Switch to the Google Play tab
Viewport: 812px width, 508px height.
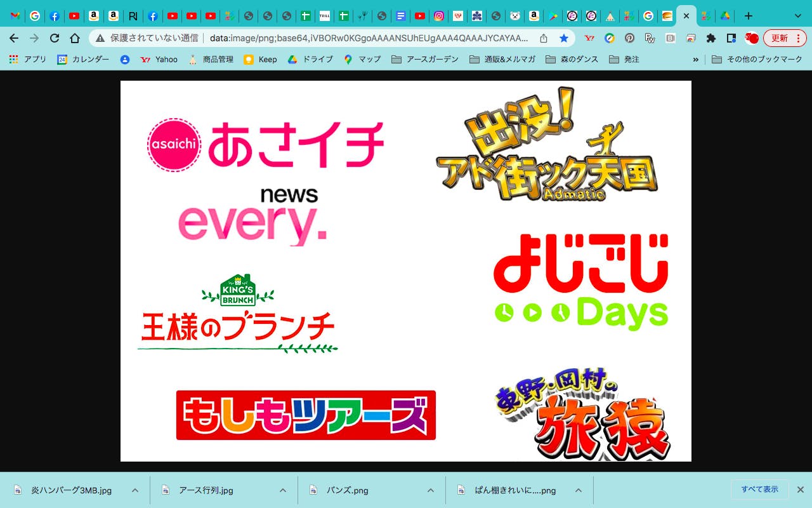(553, 16)
